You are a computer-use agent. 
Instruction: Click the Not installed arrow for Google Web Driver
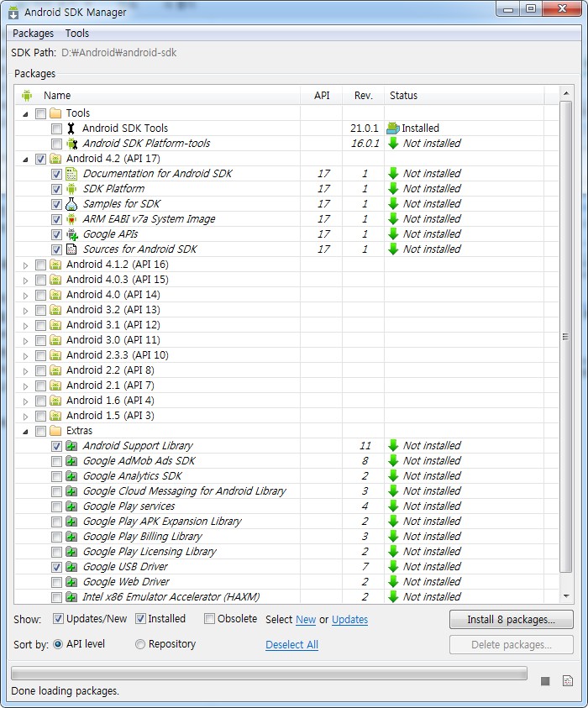(x=393, y=582)
